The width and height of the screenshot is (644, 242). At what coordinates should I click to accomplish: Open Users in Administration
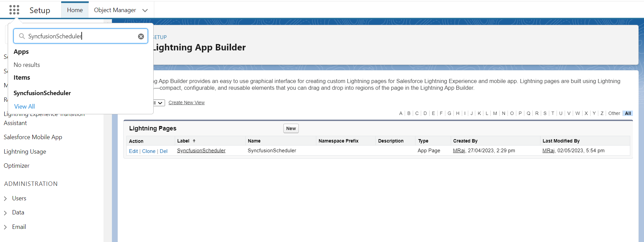click(19, 198)
